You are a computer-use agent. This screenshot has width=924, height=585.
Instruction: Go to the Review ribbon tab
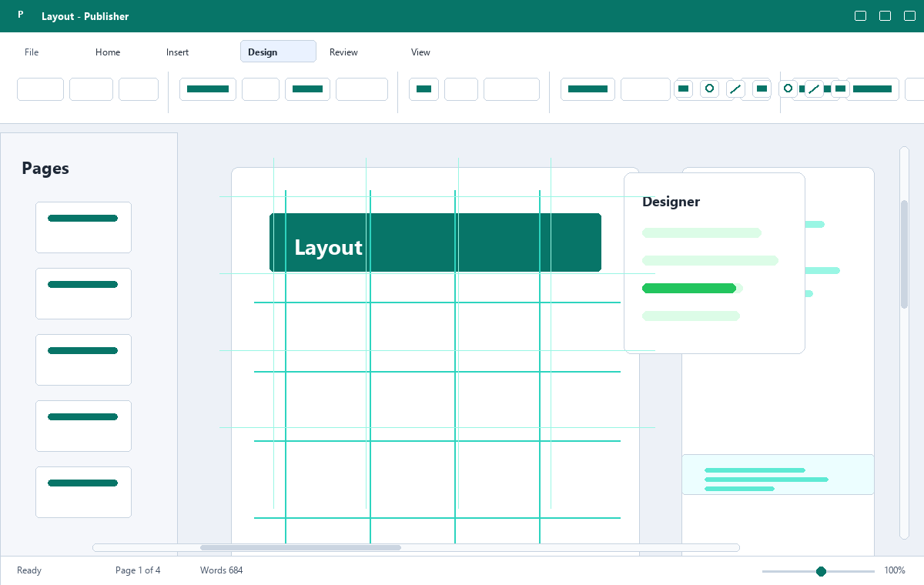coord(343,52)
